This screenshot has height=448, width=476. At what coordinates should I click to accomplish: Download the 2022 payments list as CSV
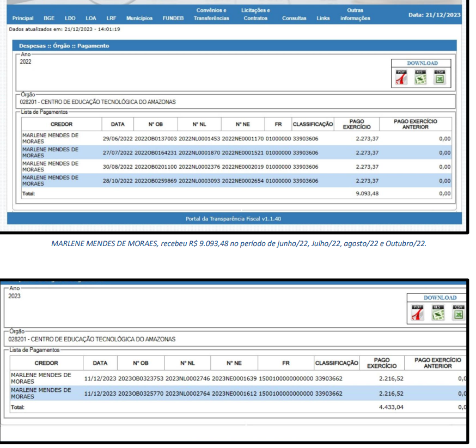[x=440, y=77]
